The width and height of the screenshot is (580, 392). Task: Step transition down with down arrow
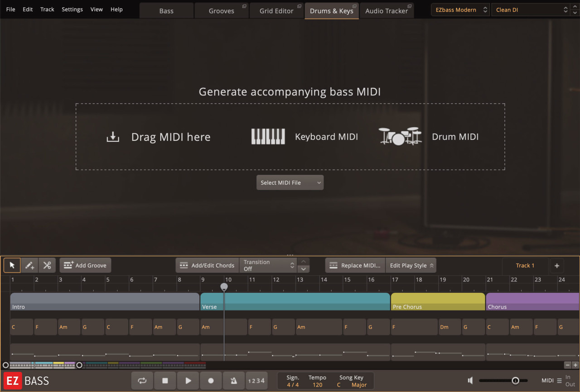click(x=304, y=269)
